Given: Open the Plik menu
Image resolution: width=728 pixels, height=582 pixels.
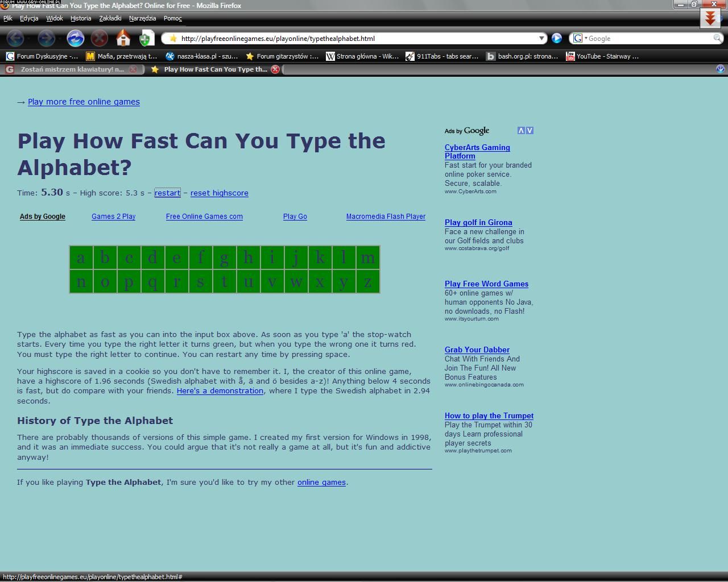Looking at the screenshot, I should click(x=8, y=18).
